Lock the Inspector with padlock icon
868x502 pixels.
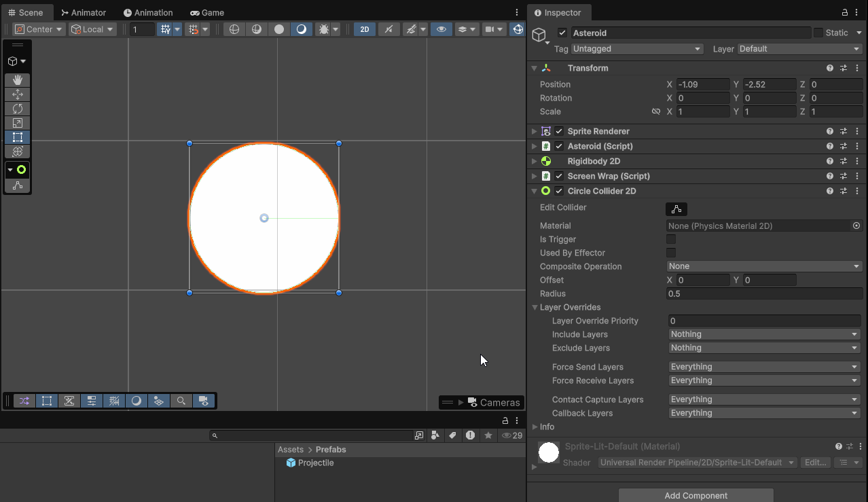pyautogui.click(x=845, y=12)
